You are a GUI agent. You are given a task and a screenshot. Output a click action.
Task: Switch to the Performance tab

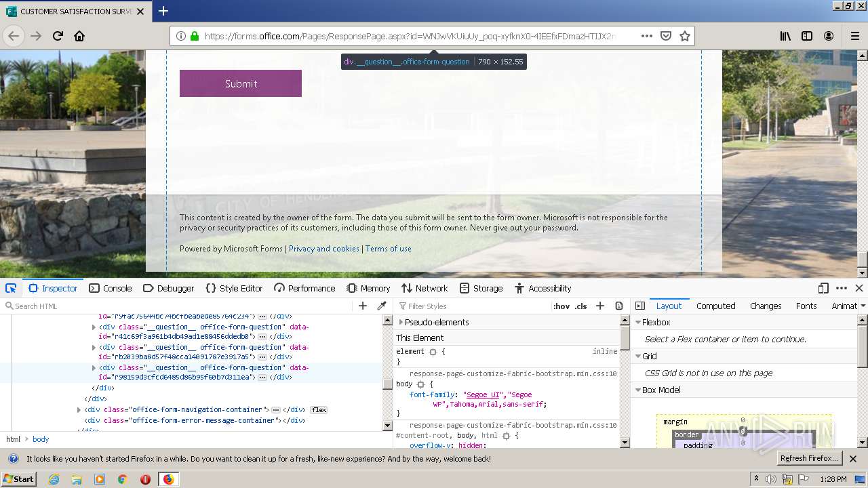pos(304,288)
